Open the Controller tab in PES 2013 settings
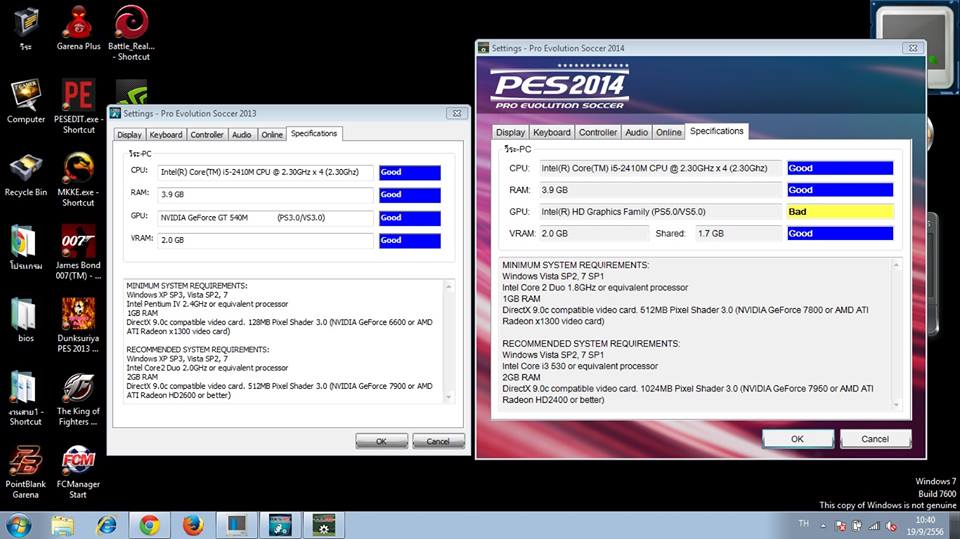 [207, 135]
